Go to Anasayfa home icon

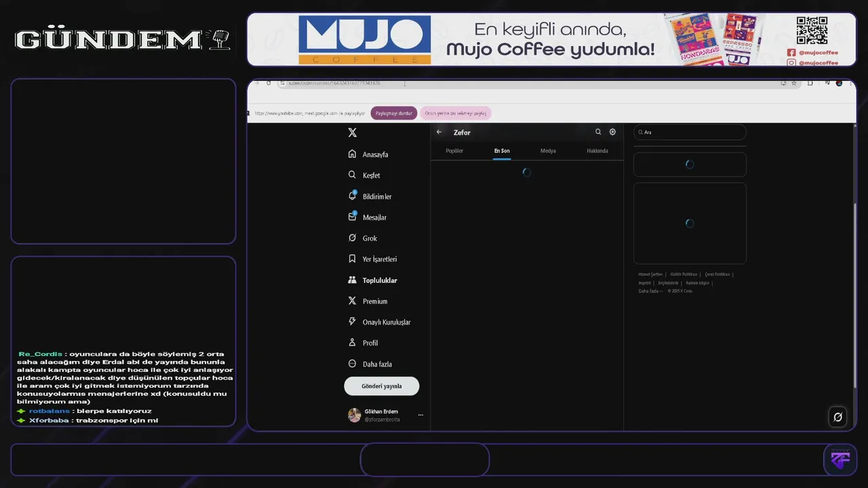(352, 154)
